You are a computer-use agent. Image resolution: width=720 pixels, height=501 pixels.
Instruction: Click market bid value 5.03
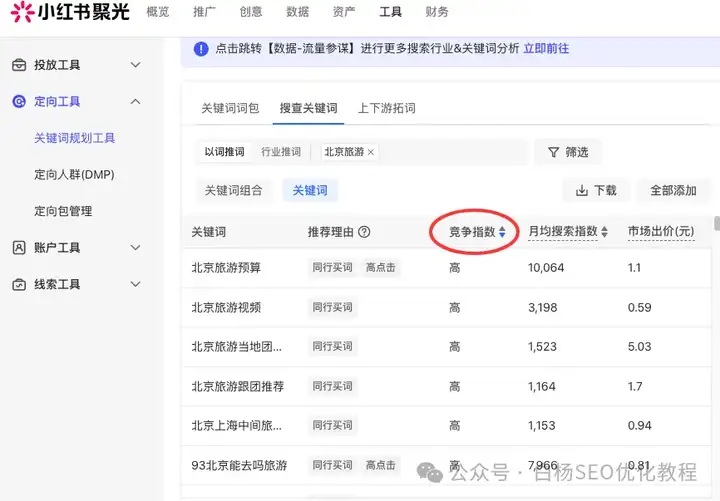point(640,347)
